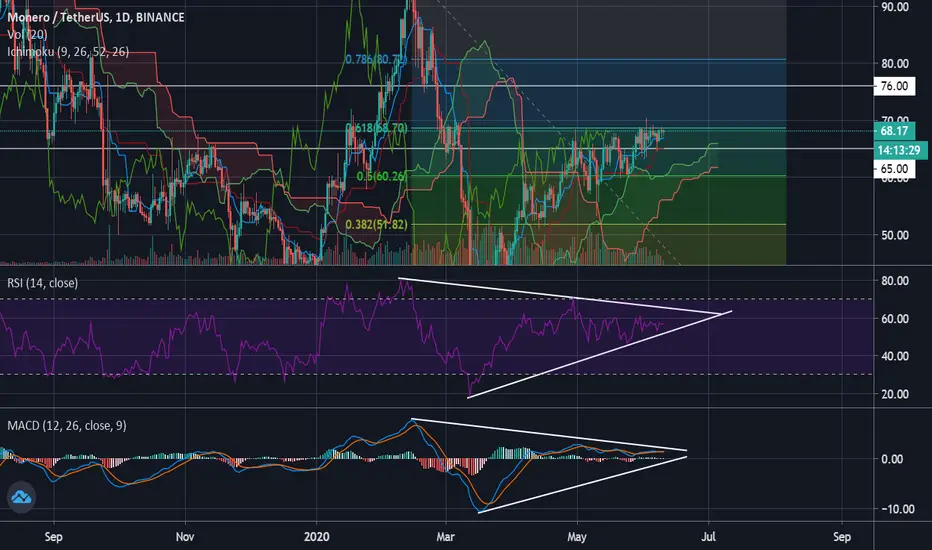Image resolution: width=932 pixels, height=550 pixels.
Task: Click the Sep label at left of time axis
Action: (53, 537)
